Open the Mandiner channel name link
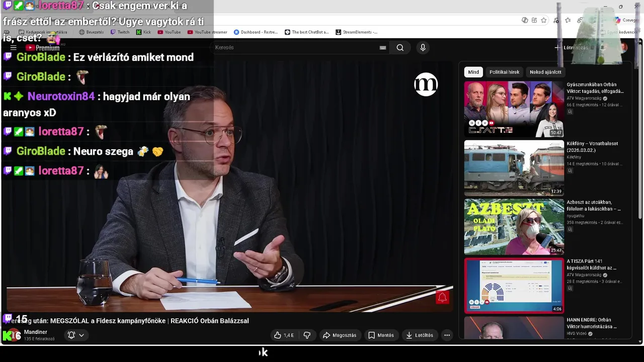This screenshot has width=644, height=362. [36, 332]
